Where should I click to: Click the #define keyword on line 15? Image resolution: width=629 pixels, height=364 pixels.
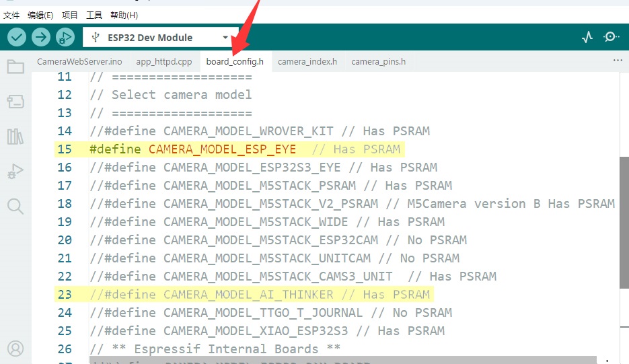115,149
